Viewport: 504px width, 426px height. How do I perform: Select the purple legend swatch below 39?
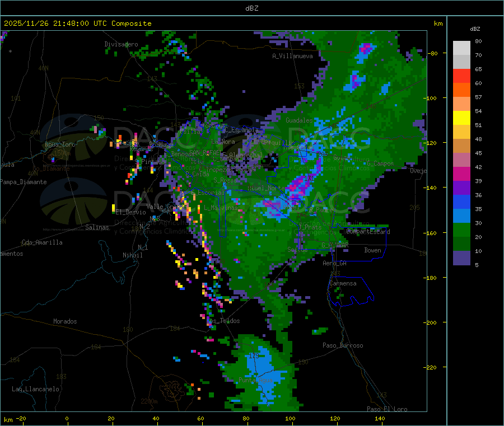click(461, 188)
